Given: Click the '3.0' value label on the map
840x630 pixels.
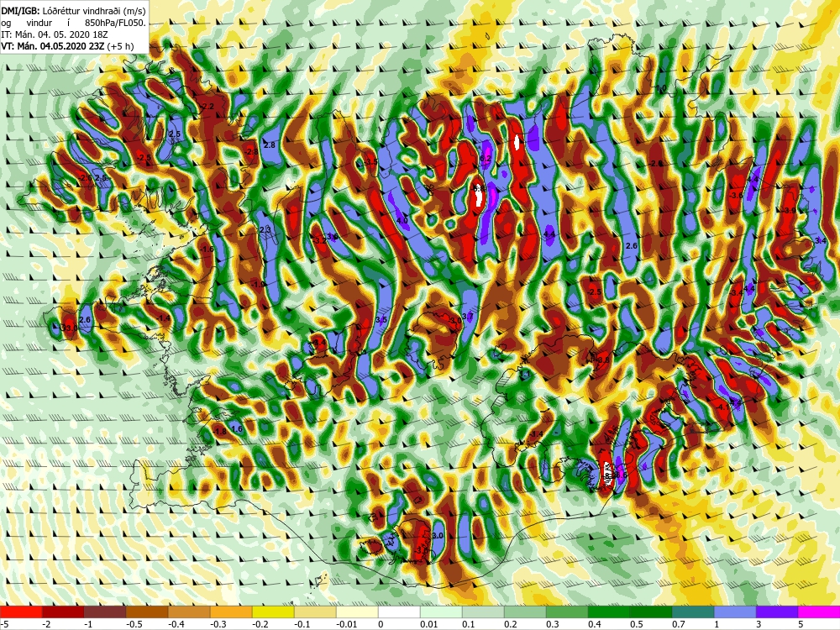Looking at the screenshot, I should pos(438,536).
